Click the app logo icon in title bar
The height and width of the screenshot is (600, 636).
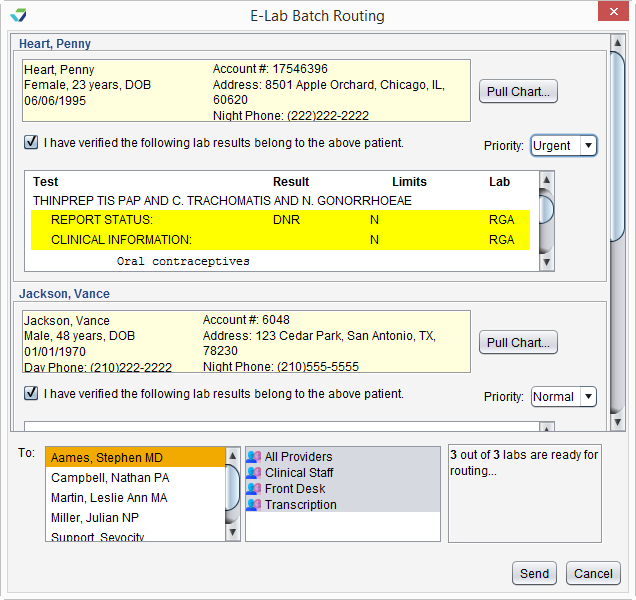tap(17, 15)
